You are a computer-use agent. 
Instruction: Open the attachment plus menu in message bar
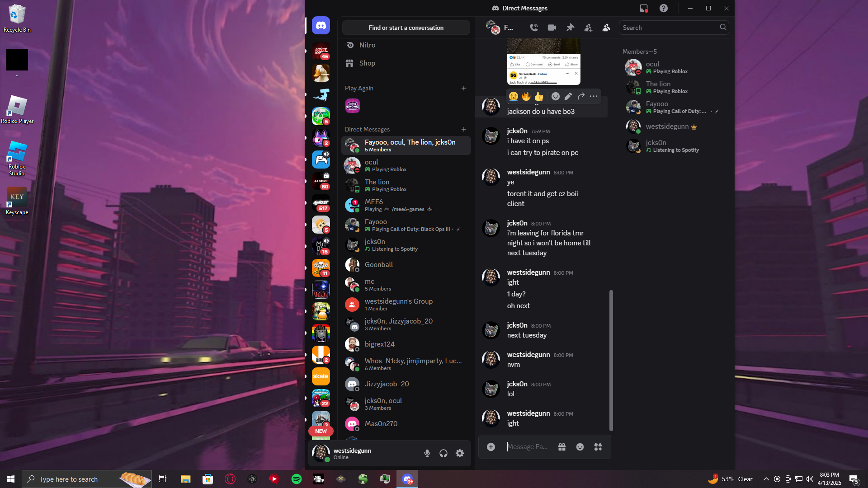coord(491,447)
